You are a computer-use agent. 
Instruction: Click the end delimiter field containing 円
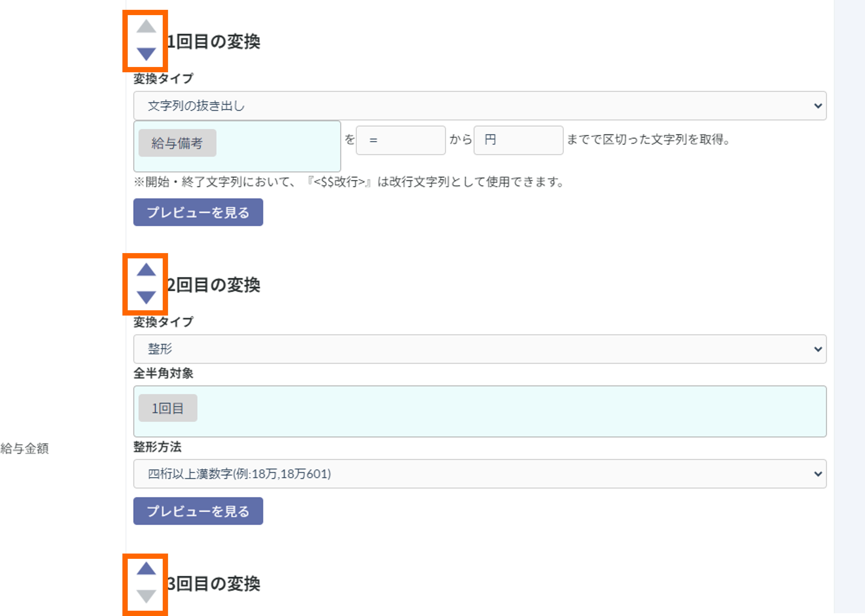[518, 140]
